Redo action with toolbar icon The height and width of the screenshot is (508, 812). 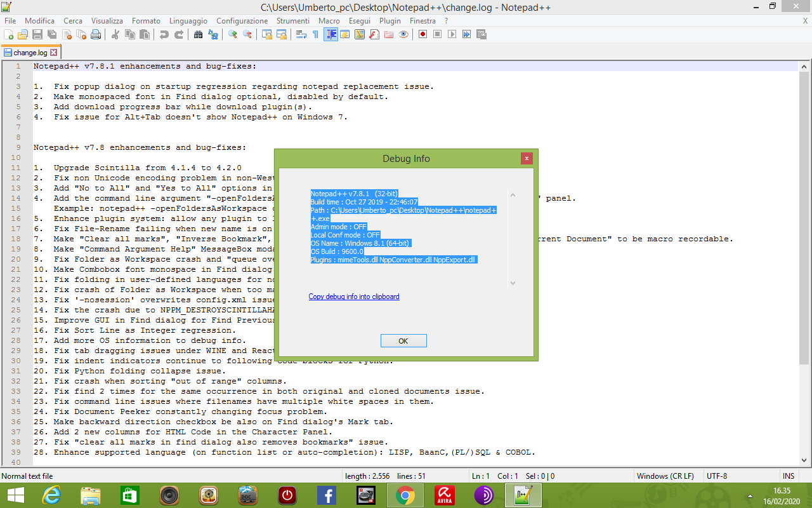[178, 34]
